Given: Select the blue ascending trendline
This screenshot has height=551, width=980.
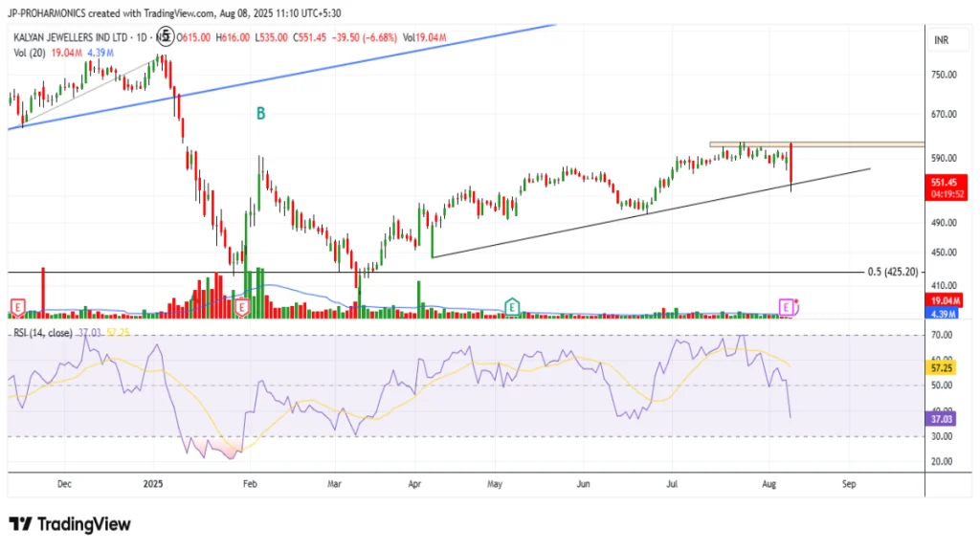Looking at the screenshot, I should pyautogui.click(x=281, y=77).
